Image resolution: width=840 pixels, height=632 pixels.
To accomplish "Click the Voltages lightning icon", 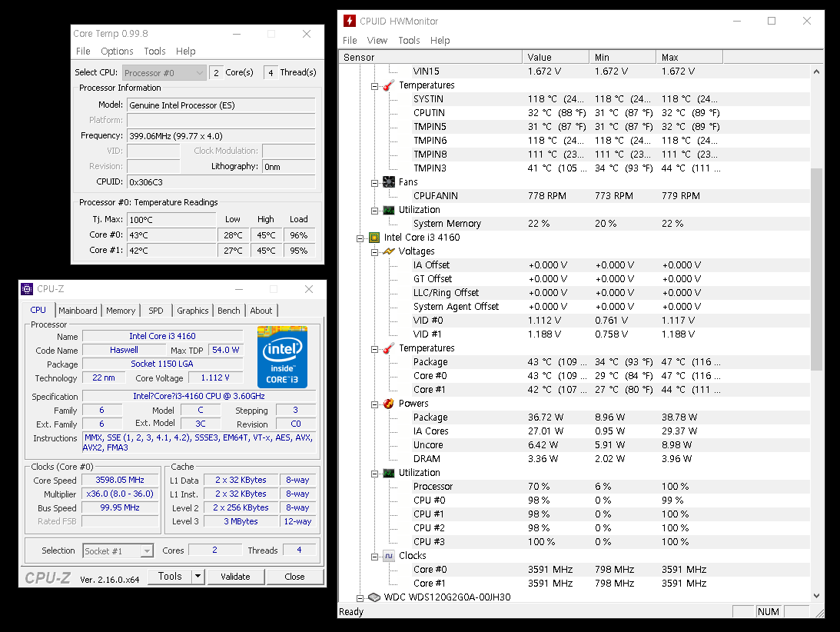I will (389, 251).
